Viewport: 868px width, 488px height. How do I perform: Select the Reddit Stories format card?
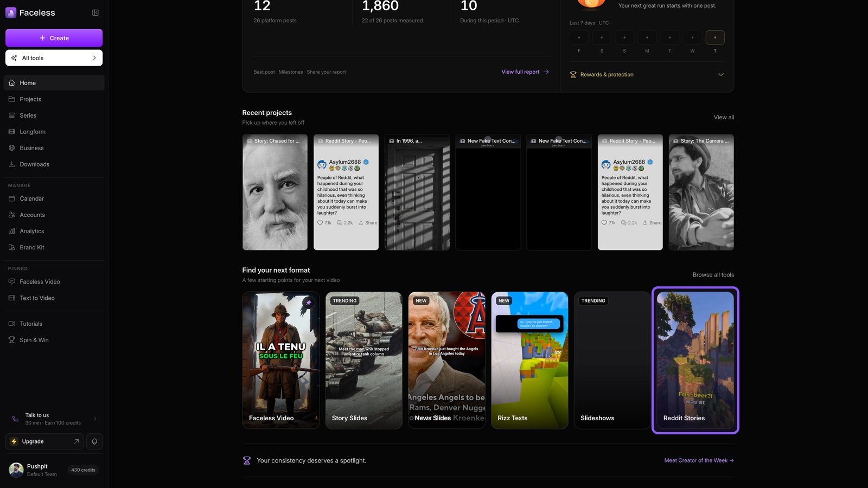pos(695,360)
